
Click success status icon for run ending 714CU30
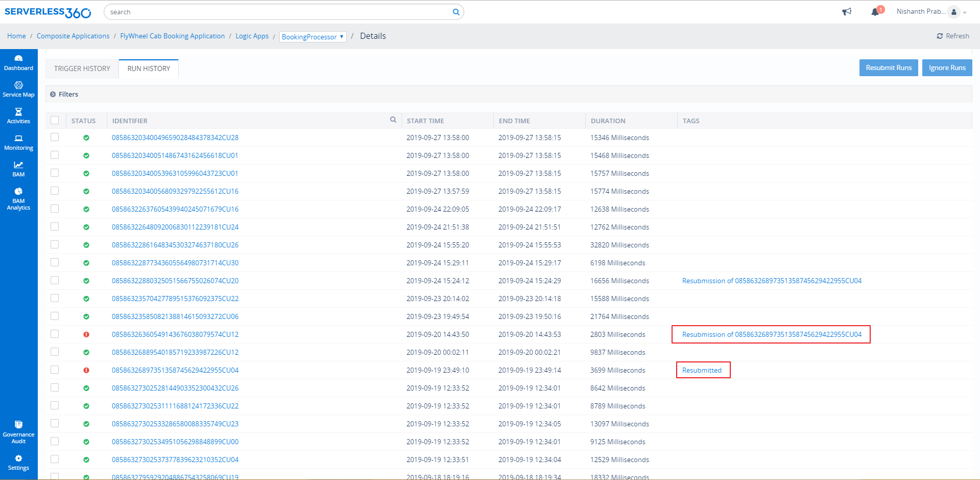(86, 263)
